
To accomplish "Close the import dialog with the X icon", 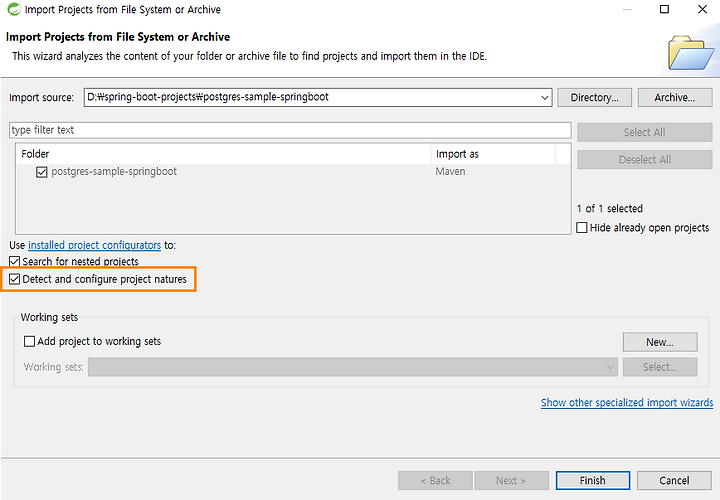I will [702, 9].
